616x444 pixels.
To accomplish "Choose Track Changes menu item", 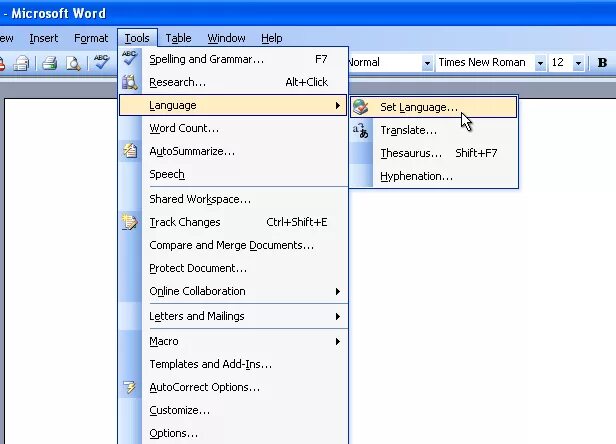I will [233, 222].
